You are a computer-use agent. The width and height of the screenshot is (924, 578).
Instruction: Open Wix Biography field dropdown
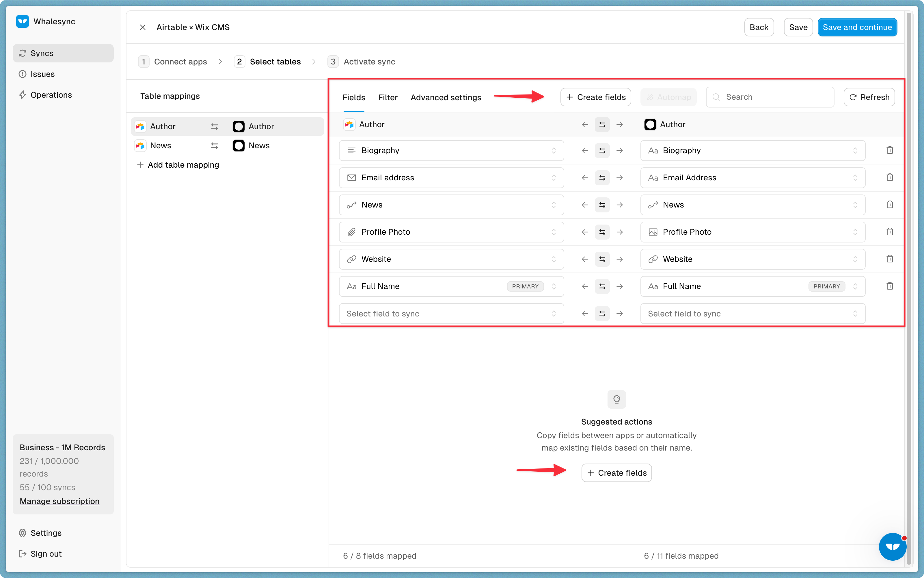752,151
